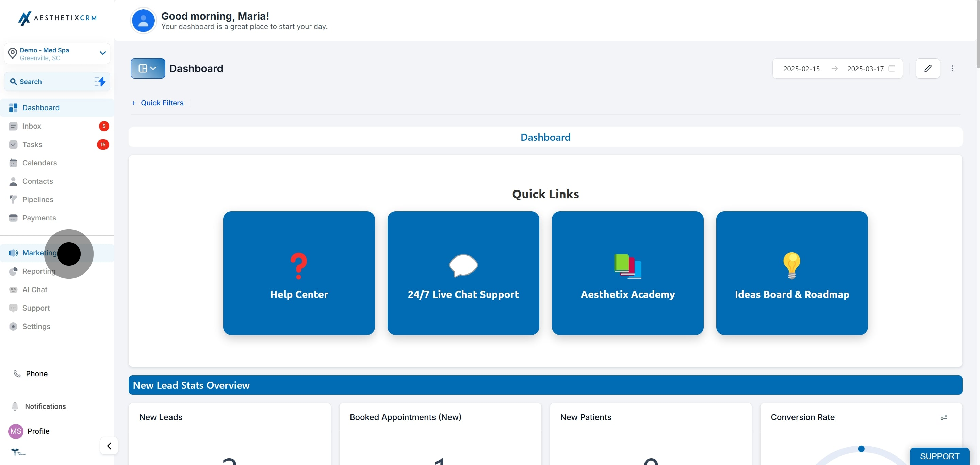The image size is (980, 465).
Task: Go to Inbox in sidebar
Action: [x=32, y=126]
